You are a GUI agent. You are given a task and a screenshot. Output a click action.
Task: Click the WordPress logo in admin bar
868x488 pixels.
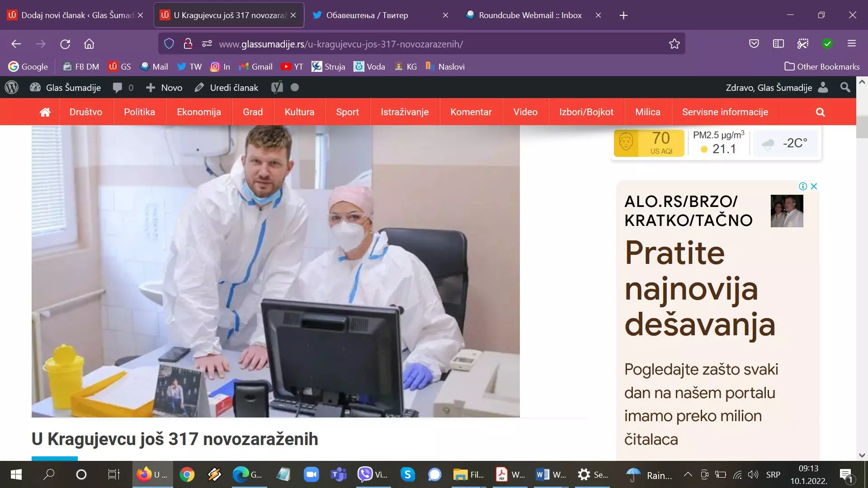[12, 88]
